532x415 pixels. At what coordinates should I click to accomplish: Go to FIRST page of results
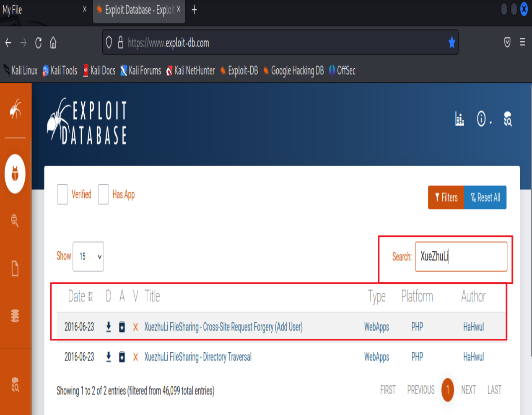click(x=388, y=390)
